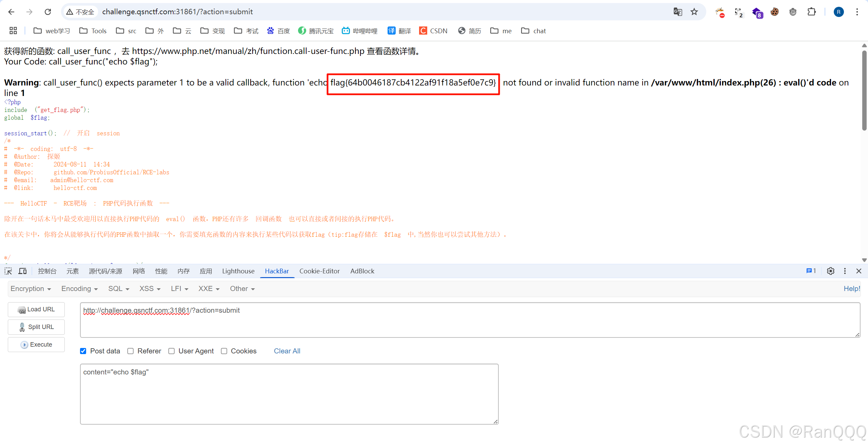
Task: Click the Execute button in HackBar
Action: pyautogui.click(x=36, y=344)
